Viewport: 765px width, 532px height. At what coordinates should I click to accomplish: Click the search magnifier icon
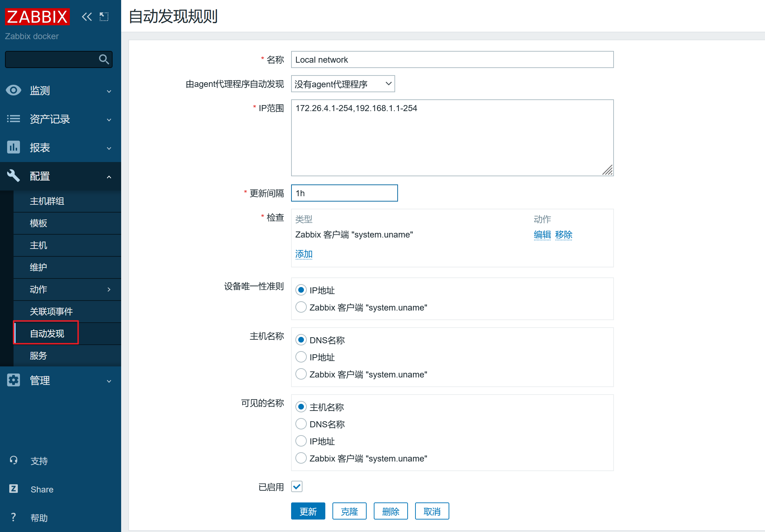coord(104,59)
